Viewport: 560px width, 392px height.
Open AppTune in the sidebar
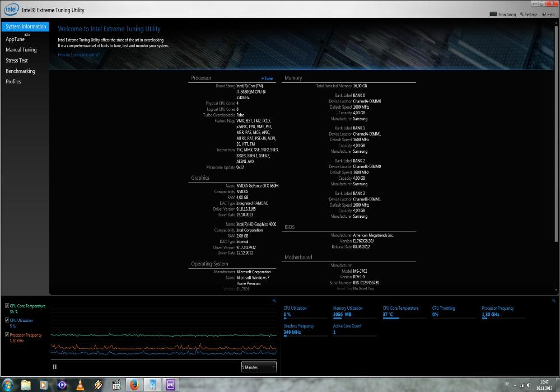click(x=15, y=39)
